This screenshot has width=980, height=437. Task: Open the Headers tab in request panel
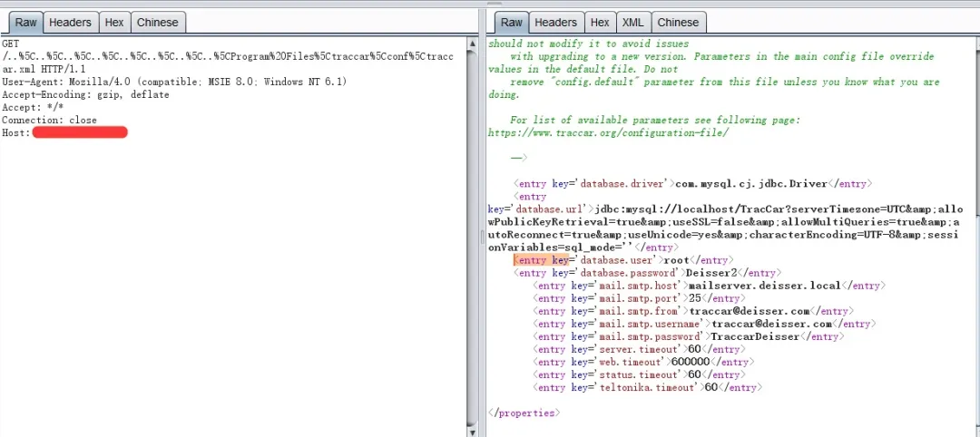tap(70, 23)
